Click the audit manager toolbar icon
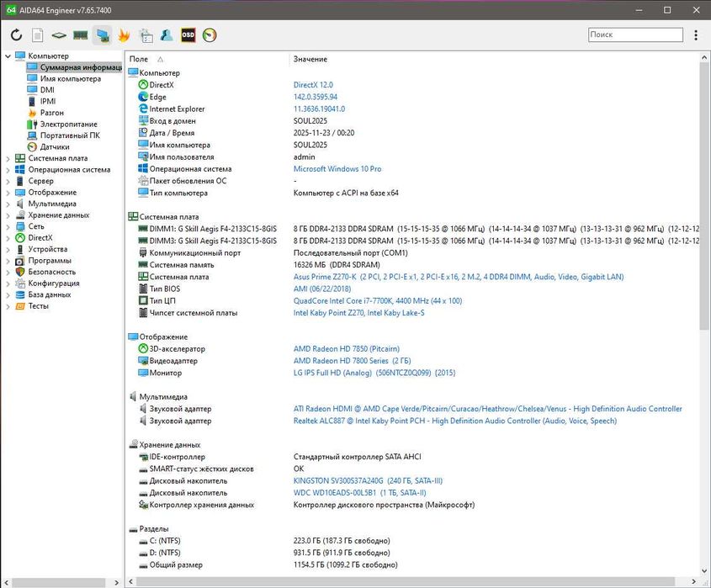 [x=146, y=34]
